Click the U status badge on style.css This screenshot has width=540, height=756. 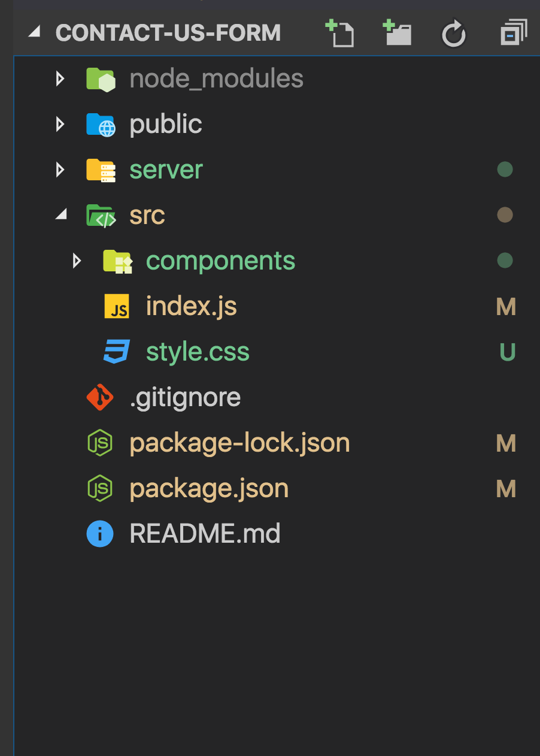(507, 352)
